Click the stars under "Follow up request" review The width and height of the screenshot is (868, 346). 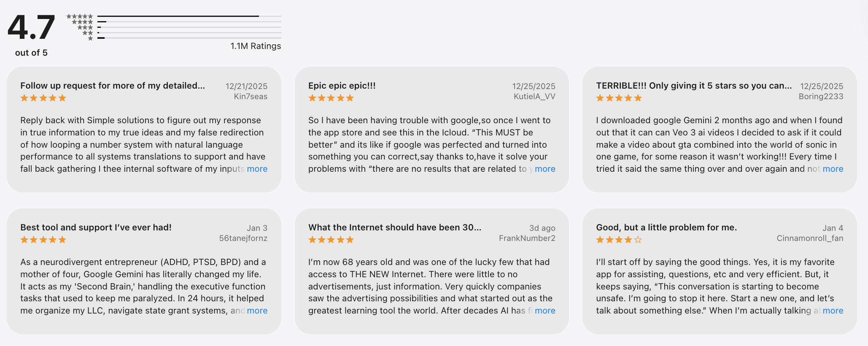[x=43, y=98]
